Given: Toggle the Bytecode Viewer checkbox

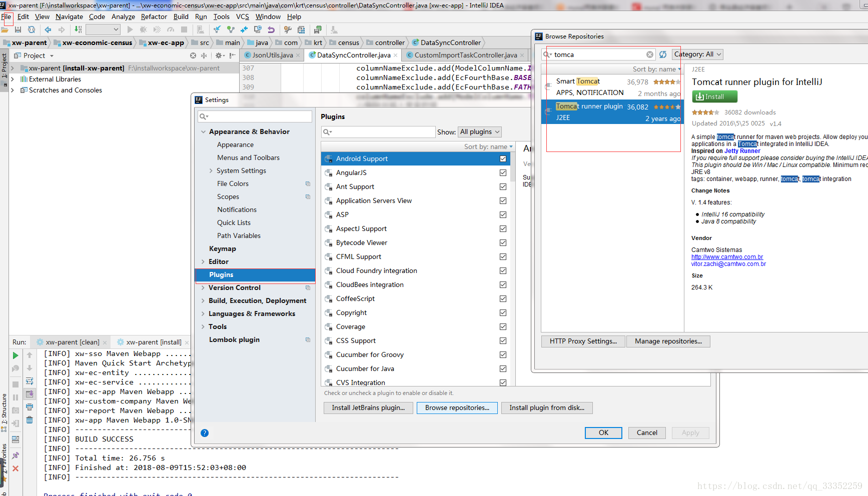Looking at the screenshot, I should tap(503, 242).
